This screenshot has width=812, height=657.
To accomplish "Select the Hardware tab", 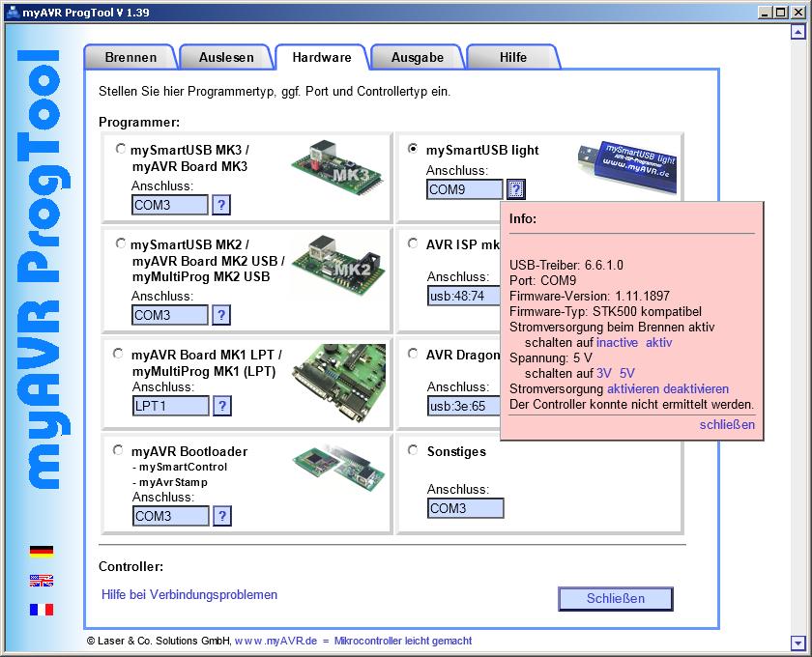I will pyautogui.click(x=322, y=57).
